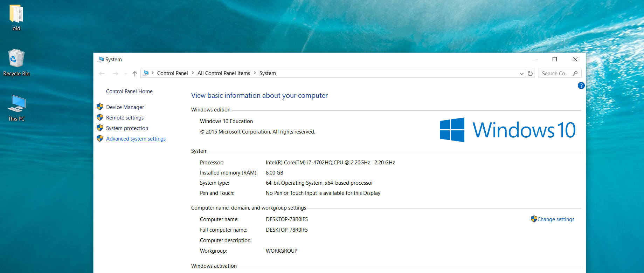The image size is (644, 273).
Task: Click the System breadcrumb item
Action: point(268,73)
